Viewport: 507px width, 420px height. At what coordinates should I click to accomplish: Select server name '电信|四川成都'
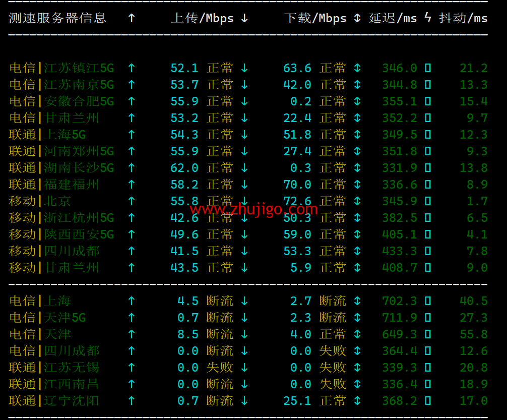pos(54,351)
